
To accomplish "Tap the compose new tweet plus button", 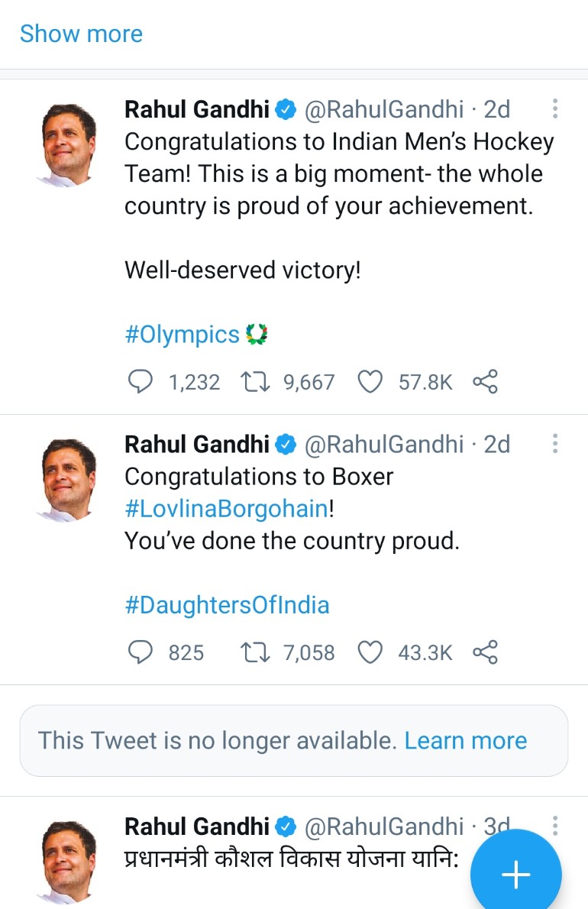I will [516, 874].
